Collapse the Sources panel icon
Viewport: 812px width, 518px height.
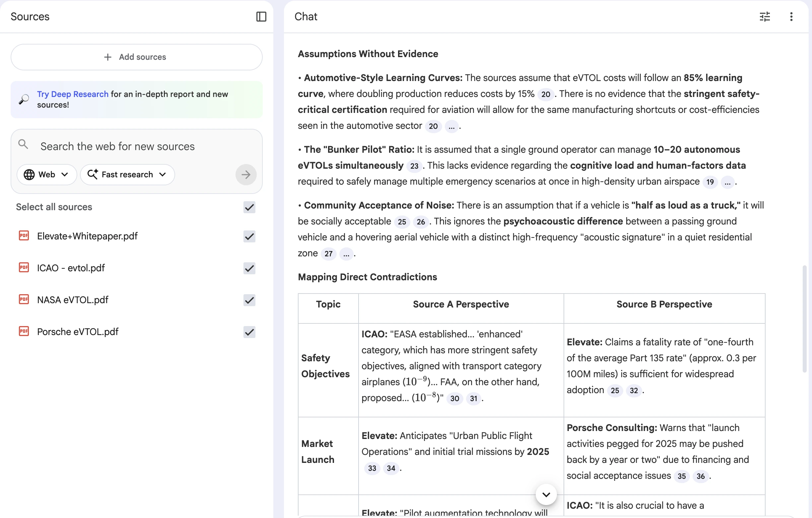tap(261, 17)
